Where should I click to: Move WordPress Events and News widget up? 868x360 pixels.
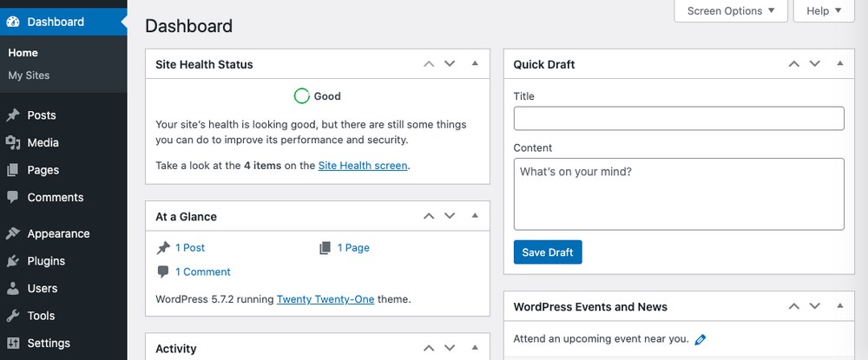tap(794, 306)
